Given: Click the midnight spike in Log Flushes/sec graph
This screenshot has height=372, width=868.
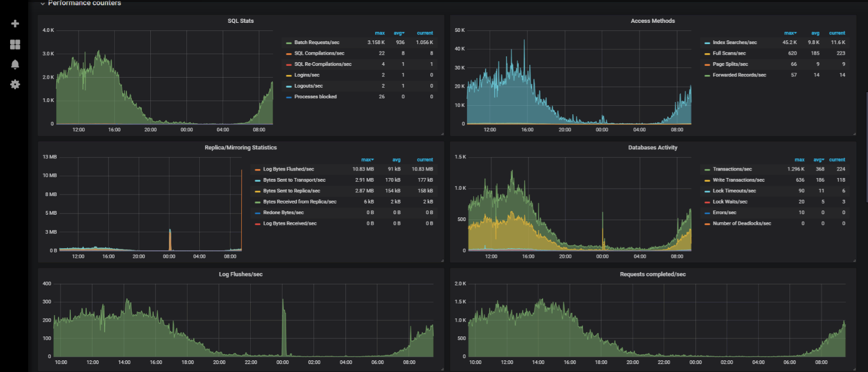Looking at the screenshot, I should tap(283, 327).
